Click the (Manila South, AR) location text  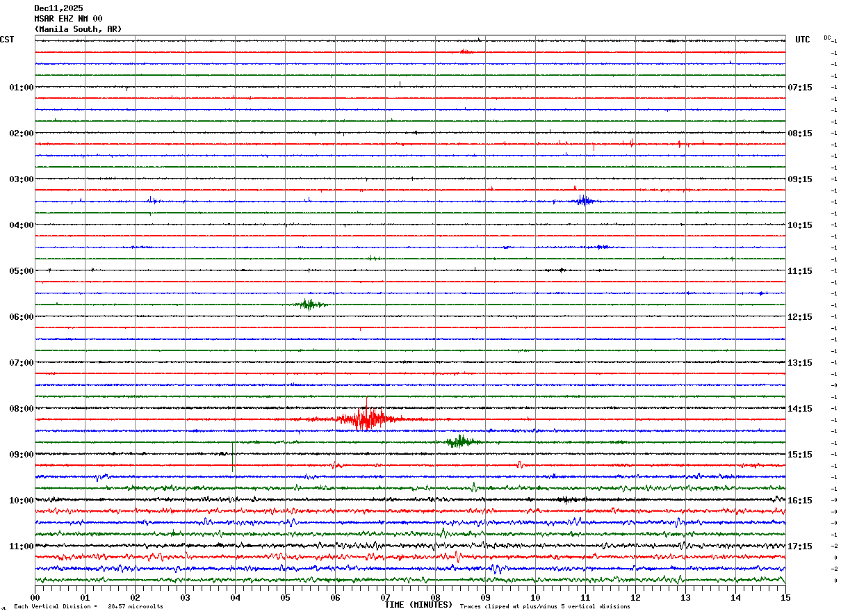pos(77,29)
